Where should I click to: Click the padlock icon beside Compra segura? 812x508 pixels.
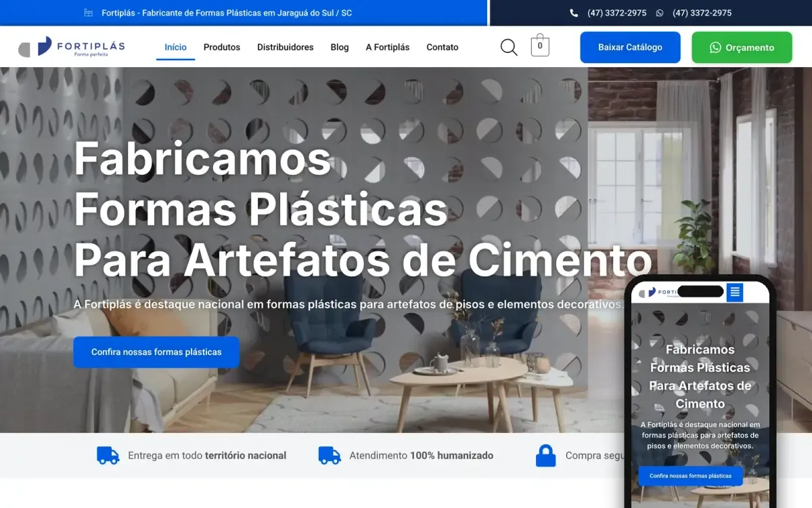(x=545, y=455)
